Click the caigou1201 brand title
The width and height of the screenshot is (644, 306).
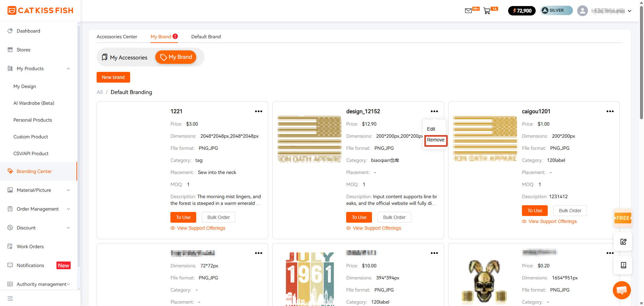(536, 112)
